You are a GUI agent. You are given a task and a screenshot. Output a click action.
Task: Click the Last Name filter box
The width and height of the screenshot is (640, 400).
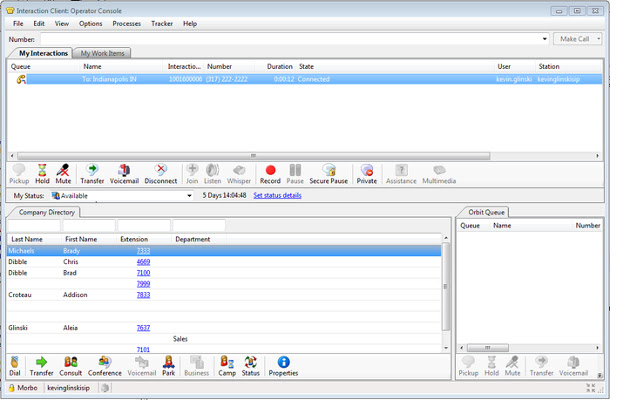pyautogui.click(x=34, y=225)
